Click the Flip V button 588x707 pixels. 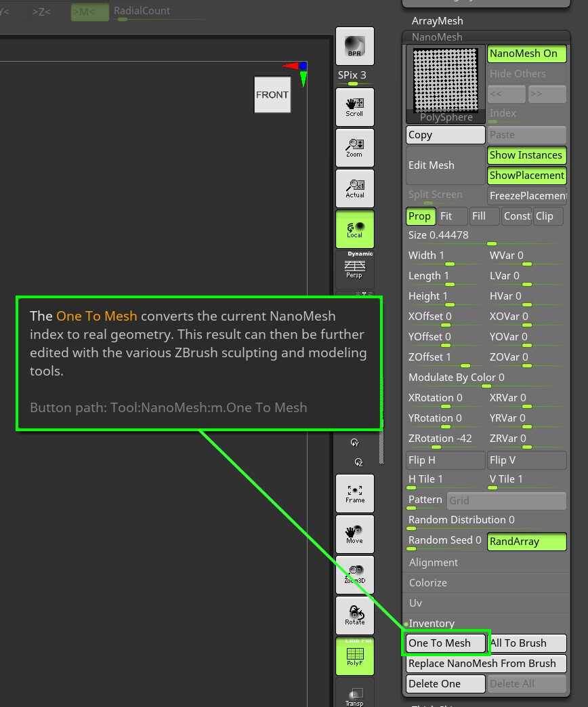pos(527,460)
